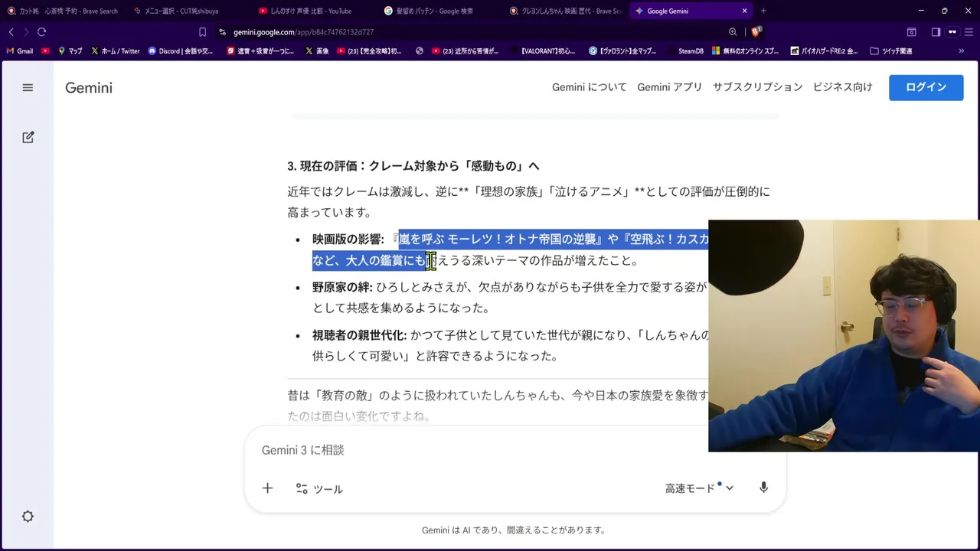Toggle the browser sidebar panel icon

(936, 32)
